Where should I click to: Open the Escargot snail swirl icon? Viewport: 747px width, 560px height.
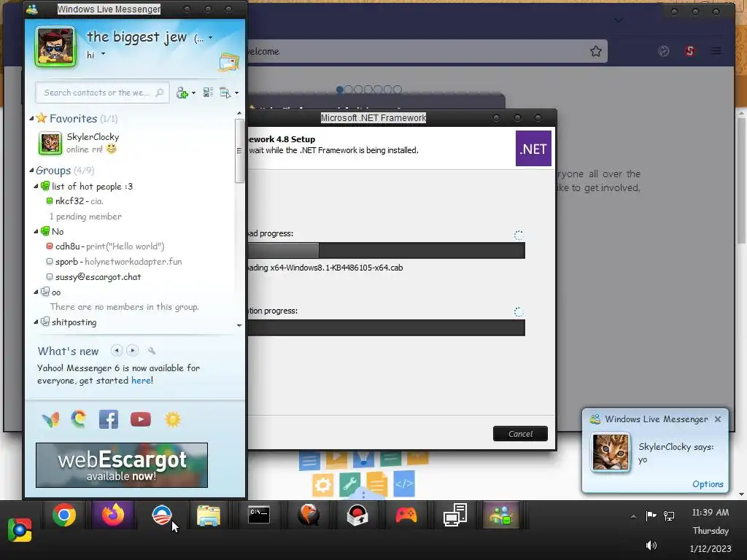click(x=79, y=419)
